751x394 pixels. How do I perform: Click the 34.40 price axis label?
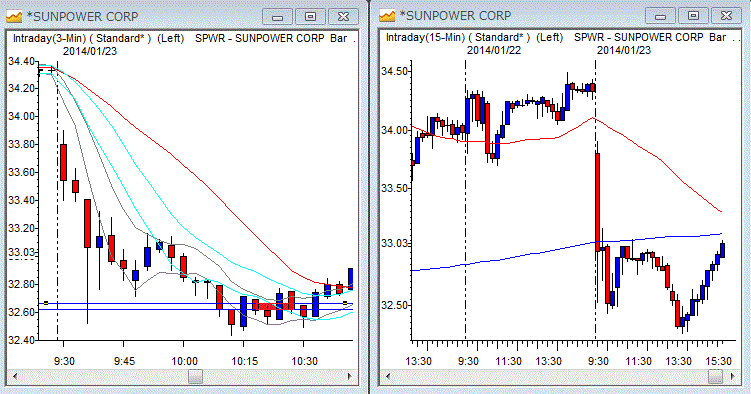pos(22,61)
